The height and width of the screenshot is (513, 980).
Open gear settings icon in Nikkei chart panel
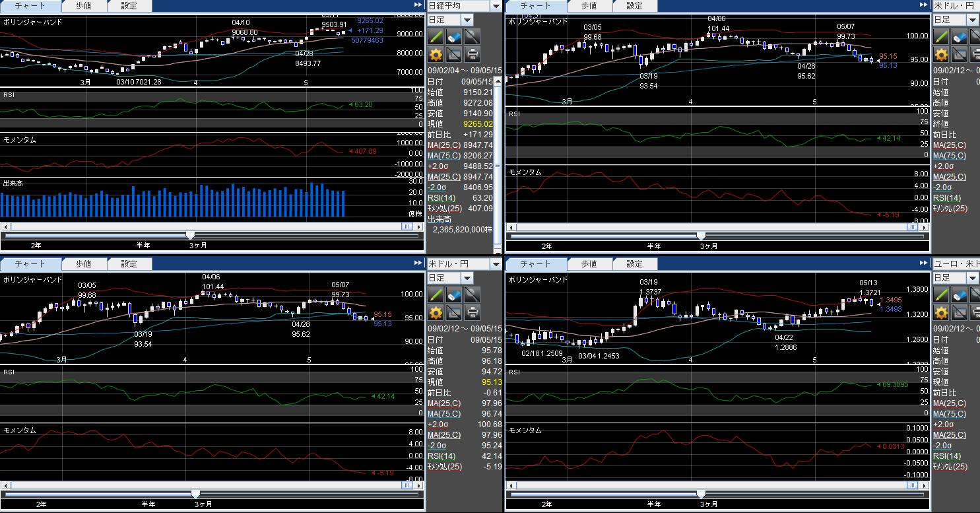point(436,55)
